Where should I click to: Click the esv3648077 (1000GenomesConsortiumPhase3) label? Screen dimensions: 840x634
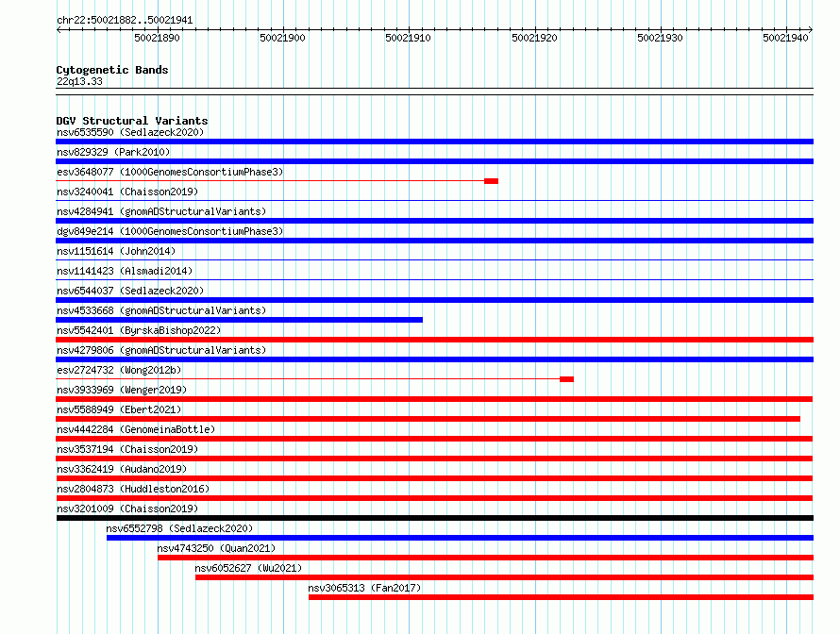[170, 172]
